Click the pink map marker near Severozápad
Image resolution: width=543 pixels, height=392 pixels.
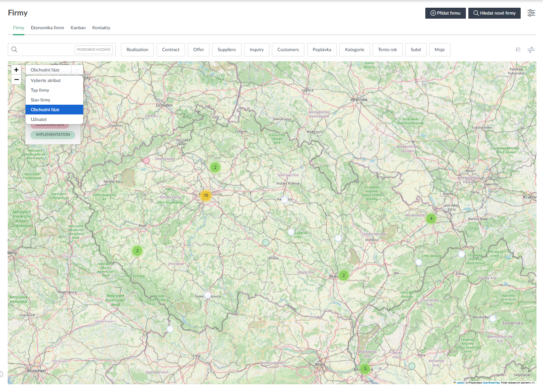146,161
